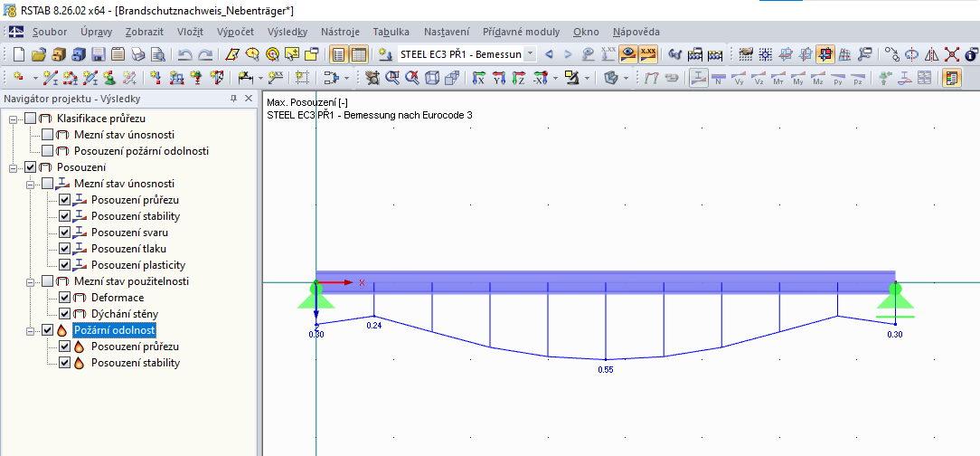The width and height of the screenshot is (980, 456).
Task: Open the Výpočet menu
Action: (236, 32)
